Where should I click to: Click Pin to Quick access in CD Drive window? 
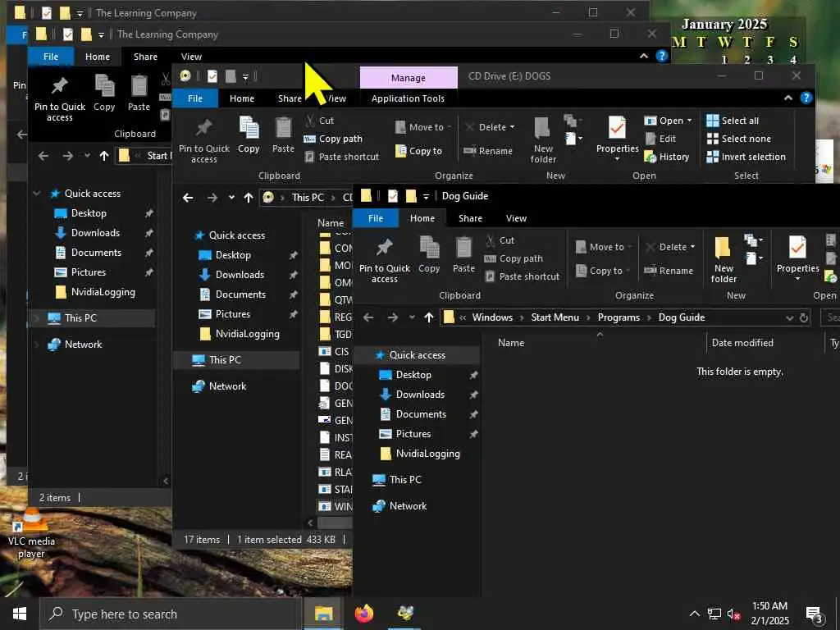pos(203,139)
